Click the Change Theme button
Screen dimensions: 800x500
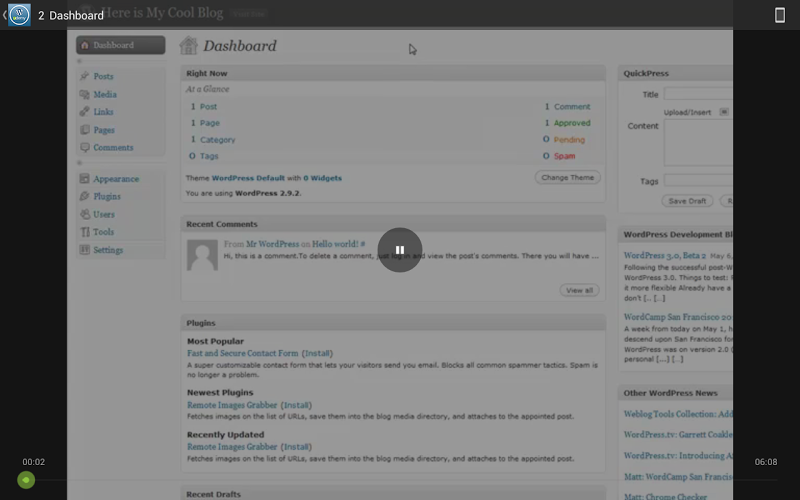[567, 178]
